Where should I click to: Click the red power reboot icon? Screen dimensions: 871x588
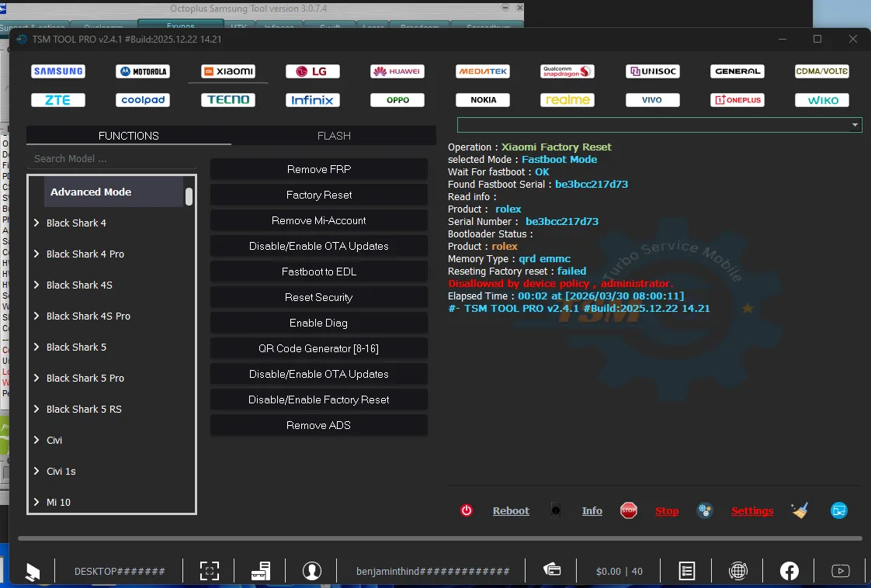tap(467, 510)
